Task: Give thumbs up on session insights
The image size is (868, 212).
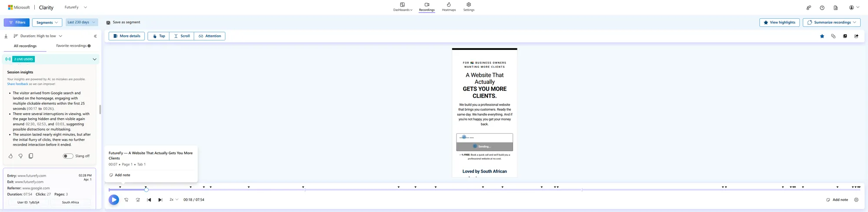Action: pyautogui.click(x=10, y=156)
